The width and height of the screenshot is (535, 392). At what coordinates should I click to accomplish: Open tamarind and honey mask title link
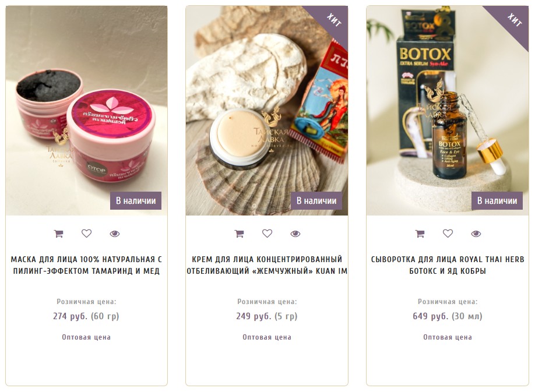click(86, 265)
